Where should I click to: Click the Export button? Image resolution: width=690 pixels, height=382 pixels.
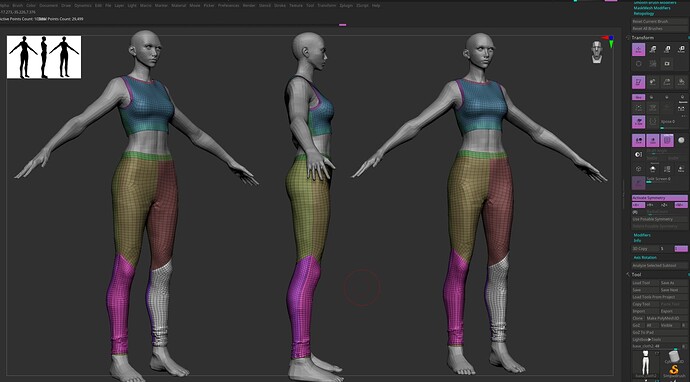coord(673,311)
